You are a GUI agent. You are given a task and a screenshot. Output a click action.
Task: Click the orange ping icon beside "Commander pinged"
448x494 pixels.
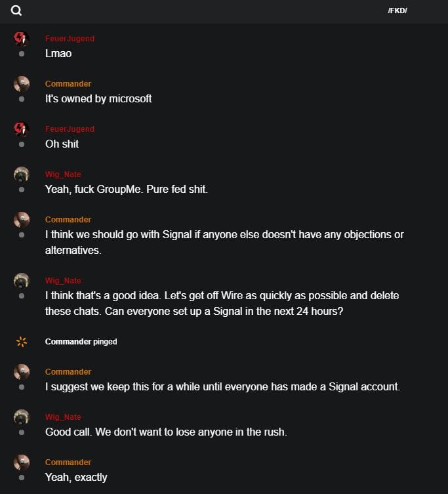(x=22, y=341)
